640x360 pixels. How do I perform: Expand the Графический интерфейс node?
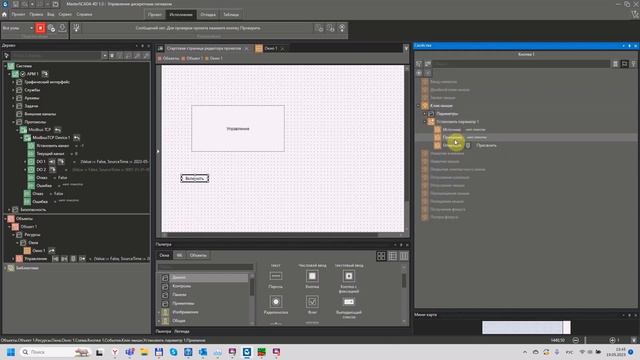tap(13, 82)
